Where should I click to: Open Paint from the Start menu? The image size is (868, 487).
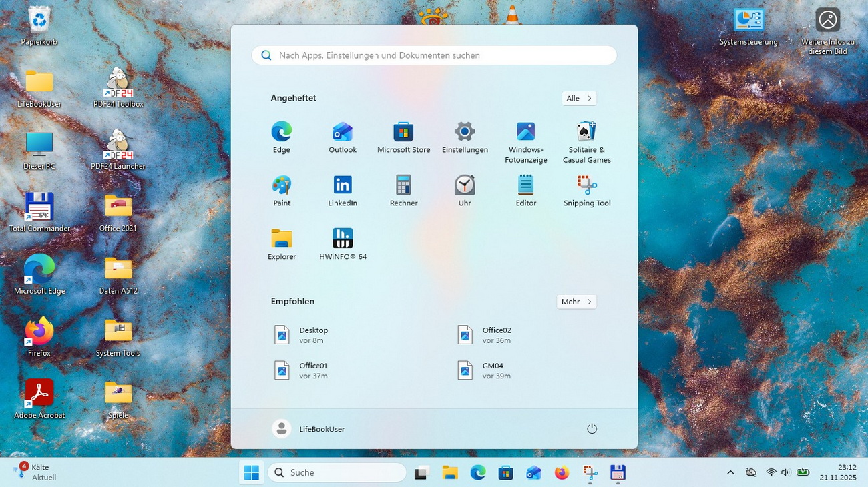(x=282, y=187)
